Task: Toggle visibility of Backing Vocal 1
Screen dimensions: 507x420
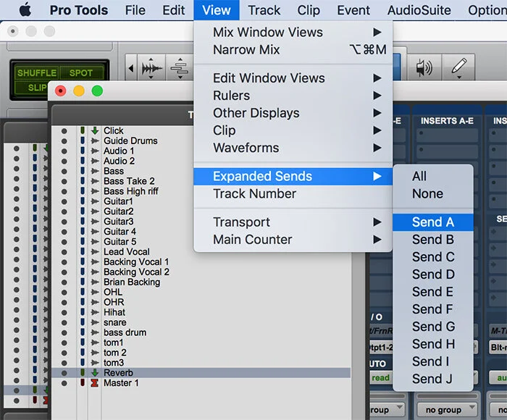Action: coord(64,262)
